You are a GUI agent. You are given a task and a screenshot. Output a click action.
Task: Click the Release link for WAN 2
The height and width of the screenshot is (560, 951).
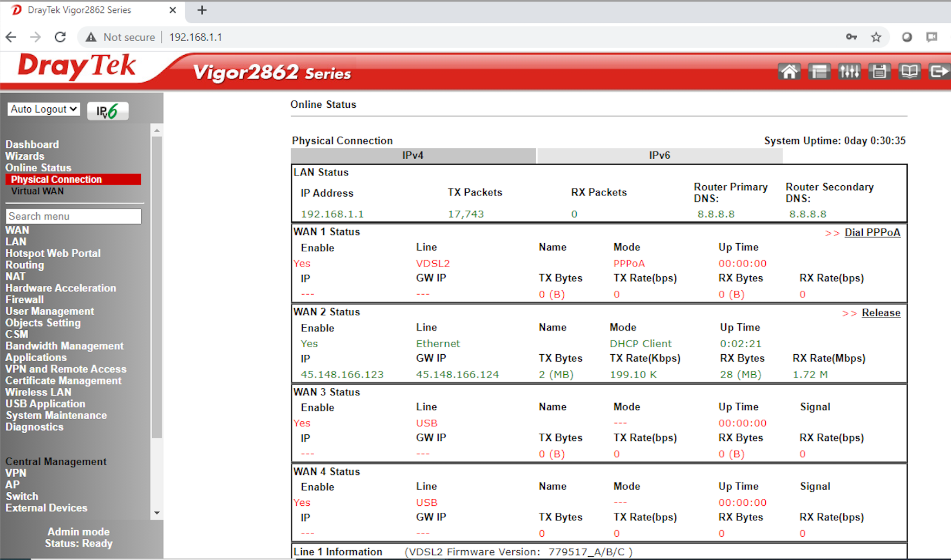[881, 313]
